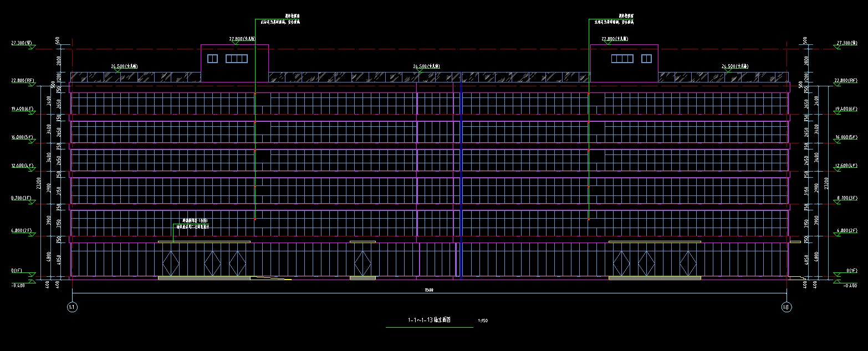Click the 1:150 scale label
The image size is (868, 351).
(482, 321)
